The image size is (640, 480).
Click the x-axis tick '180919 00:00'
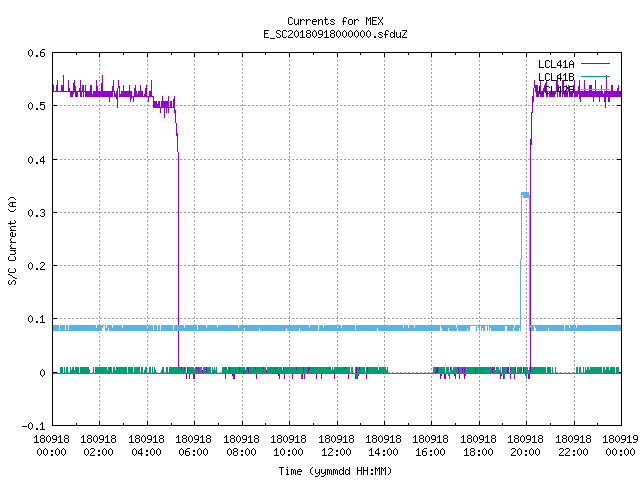coord(620,446)
